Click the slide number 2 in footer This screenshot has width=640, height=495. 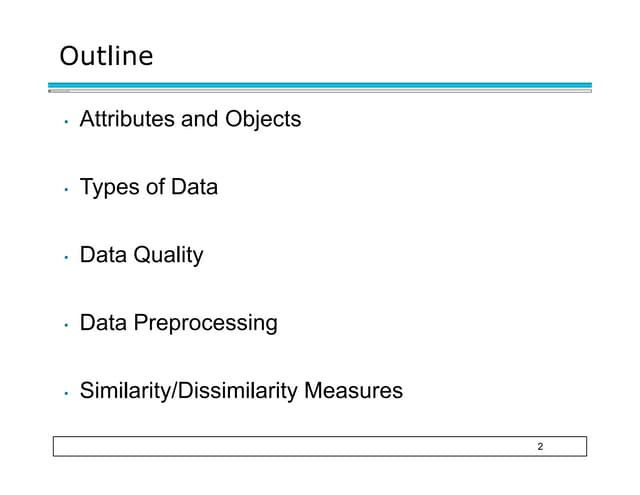point(540,446)
